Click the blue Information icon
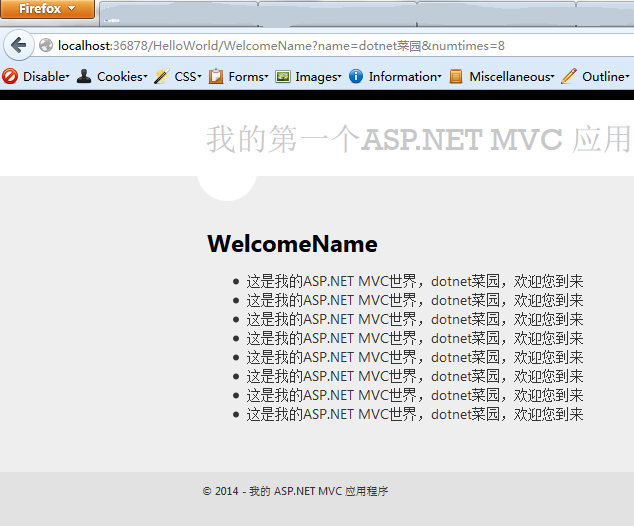The width and height of the screenshot is (634, 526). [356, 76]
